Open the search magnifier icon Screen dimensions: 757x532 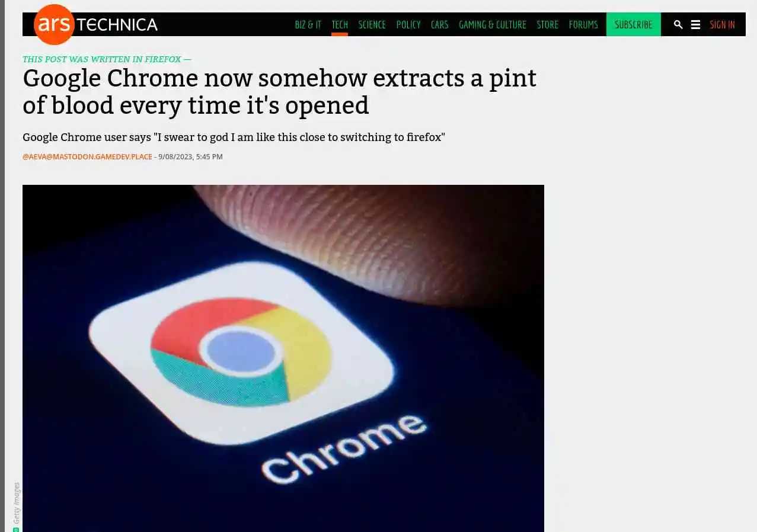pos(678,24)
